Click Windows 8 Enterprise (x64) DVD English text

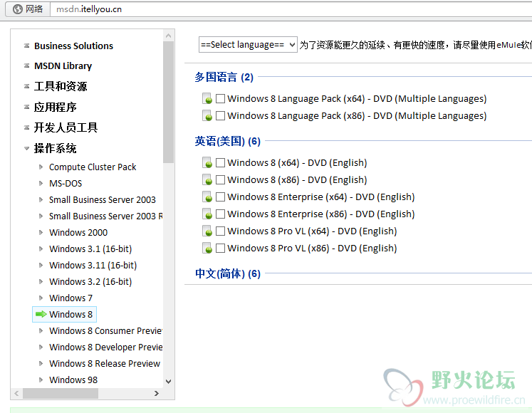tap(321, 197)
